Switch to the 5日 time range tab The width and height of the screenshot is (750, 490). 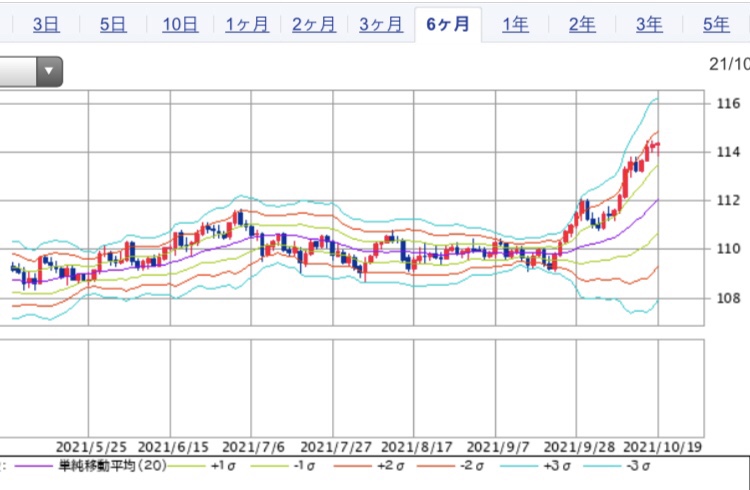click(x=113, y=24)
